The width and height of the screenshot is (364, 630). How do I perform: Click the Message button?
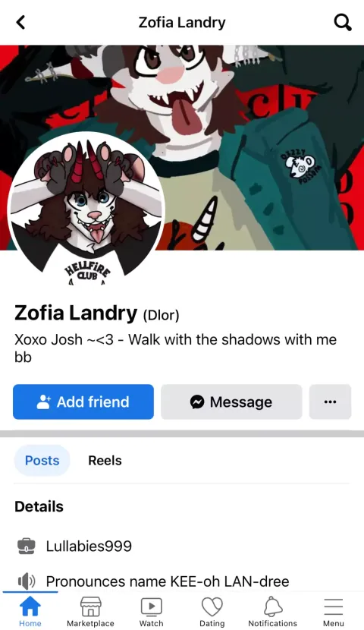click(x=231, y=402)
